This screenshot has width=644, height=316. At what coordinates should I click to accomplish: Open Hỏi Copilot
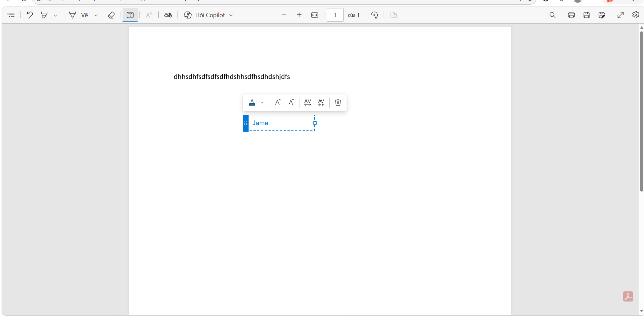point(204,15)
